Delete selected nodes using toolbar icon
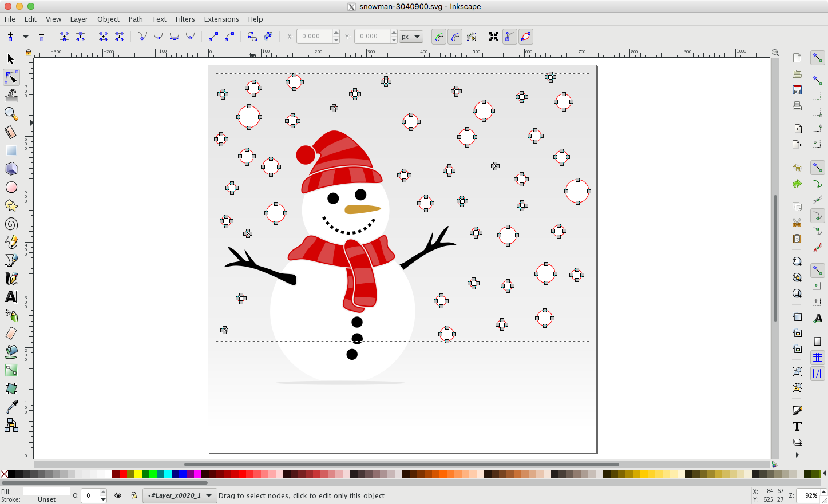The height and width of the screenshot is (504, 828). 41,36
